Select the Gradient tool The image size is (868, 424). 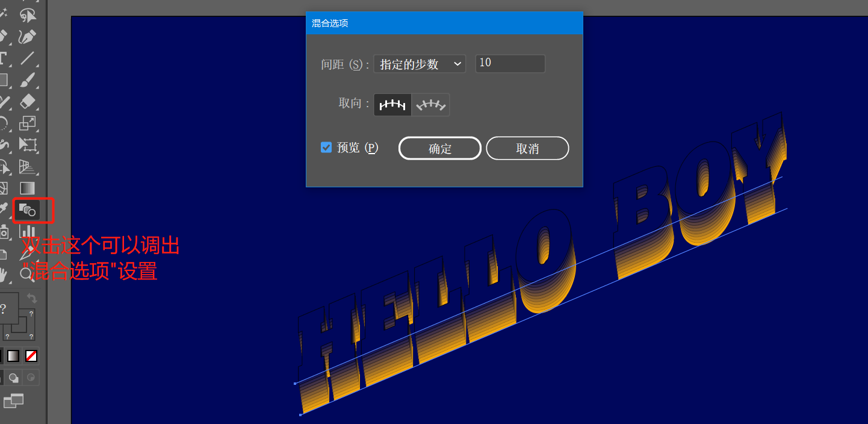click(x=28, y=188)
